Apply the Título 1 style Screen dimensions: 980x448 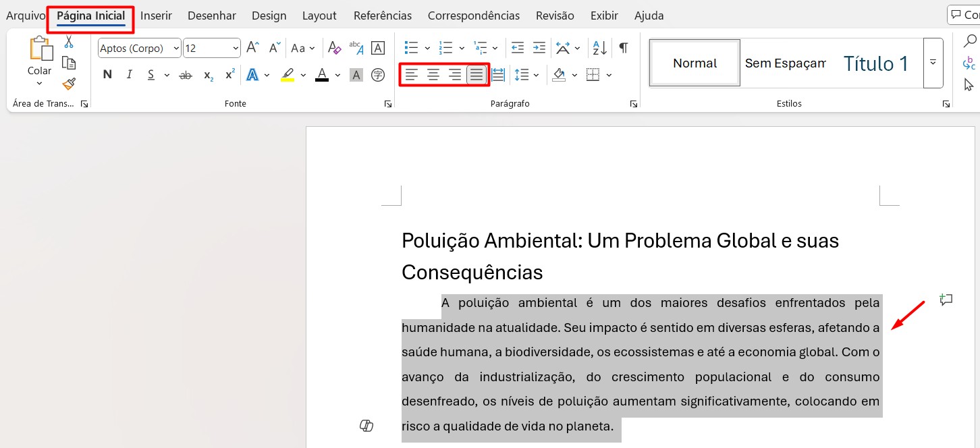876,63
